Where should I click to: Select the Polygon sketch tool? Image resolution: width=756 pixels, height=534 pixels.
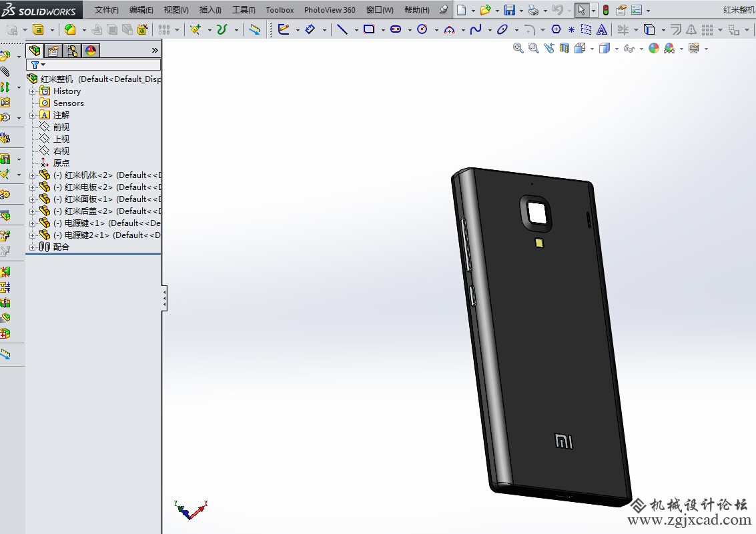click(556, 29)
